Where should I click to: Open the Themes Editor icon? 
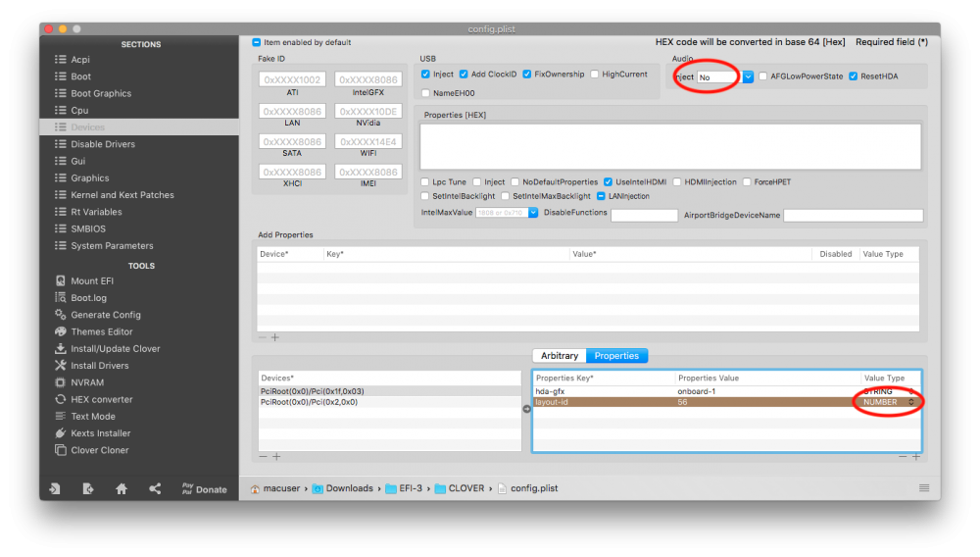[x=61, y=331]
